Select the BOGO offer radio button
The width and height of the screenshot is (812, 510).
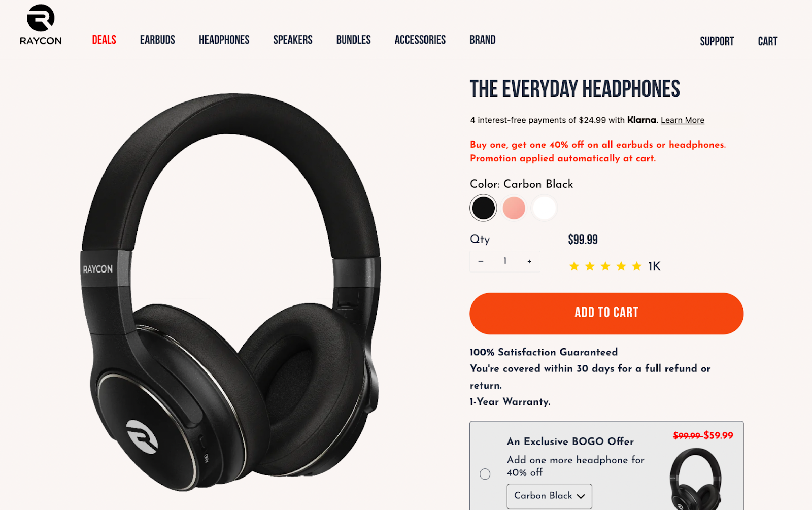pos(485,474)
